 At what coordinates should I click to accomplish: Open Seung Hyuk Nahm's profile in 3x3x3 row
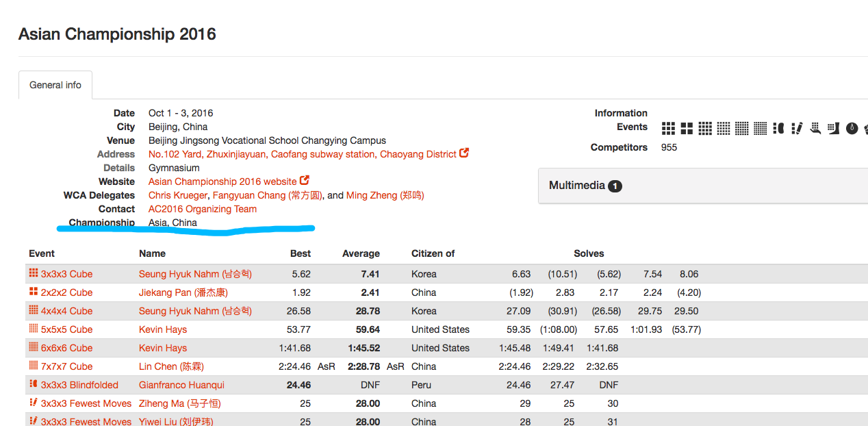coord(195,274)
